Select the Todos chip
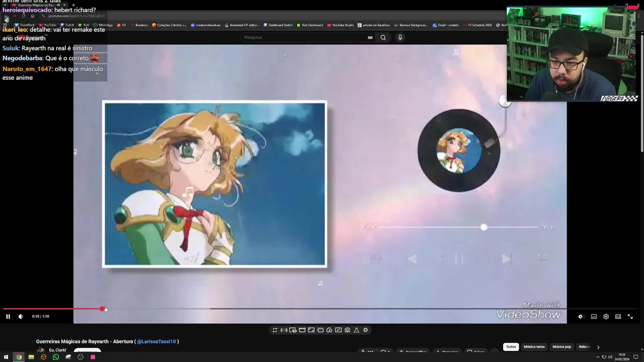The height and width of the screenshot is (362, 644). click(511, 347)
